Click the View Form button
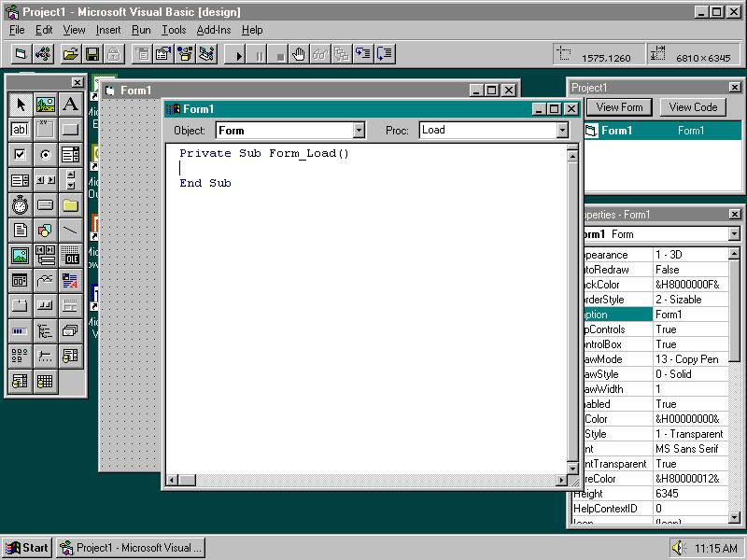 click(x=619, y=107)
